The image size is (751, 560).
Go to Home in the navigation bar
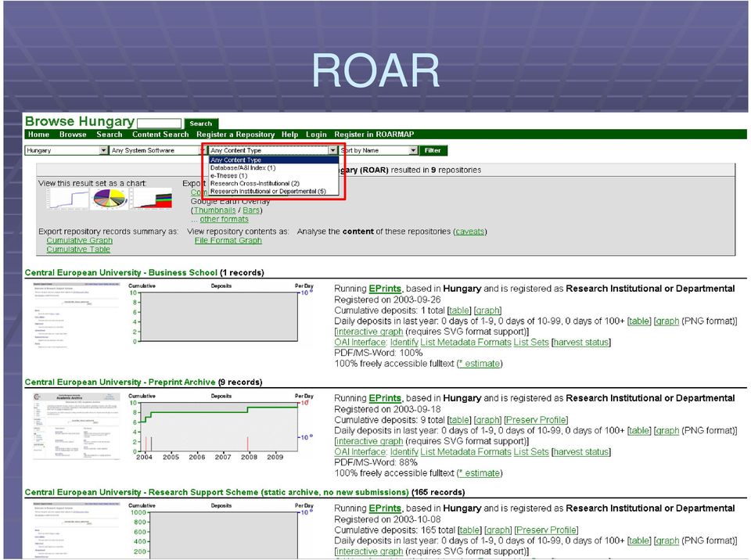point(38,135)
